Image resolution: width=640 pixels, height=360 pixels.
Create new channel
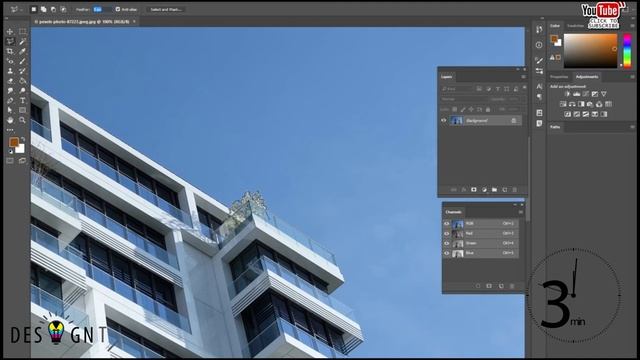click(501, 286)
